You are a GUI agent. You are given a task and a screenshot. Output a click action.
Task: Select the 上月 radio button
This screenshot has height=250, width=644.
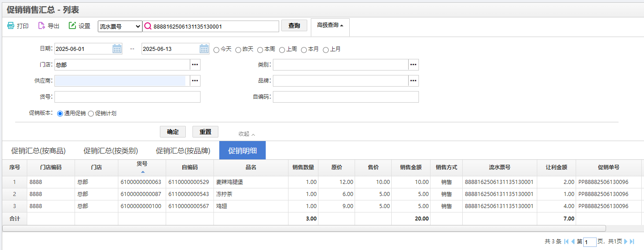(326, 50)
